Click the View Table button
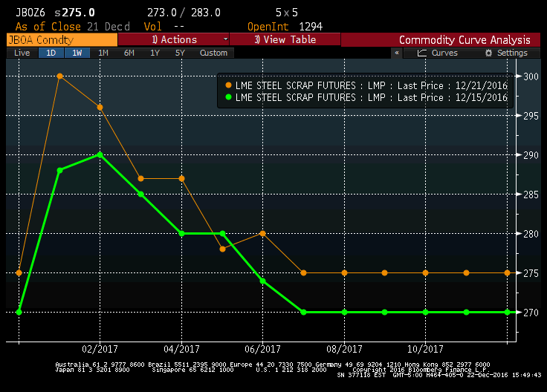 285,39
